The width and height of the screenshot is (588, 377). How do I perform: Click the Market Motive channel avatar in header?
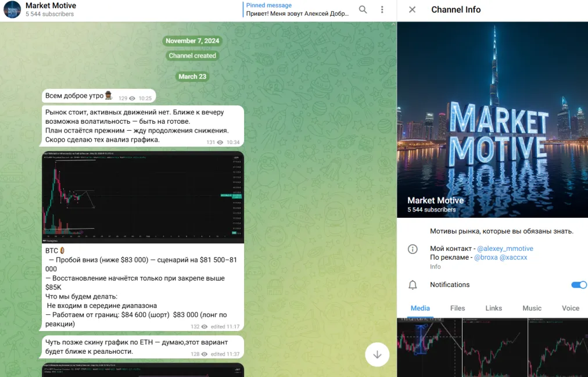12,10
